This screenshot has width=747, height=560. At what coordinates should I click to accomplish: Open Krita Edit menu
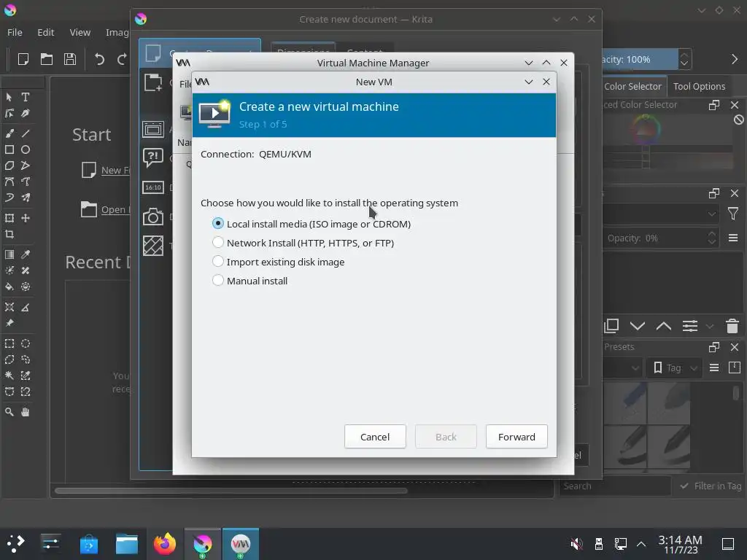[46, 32]
